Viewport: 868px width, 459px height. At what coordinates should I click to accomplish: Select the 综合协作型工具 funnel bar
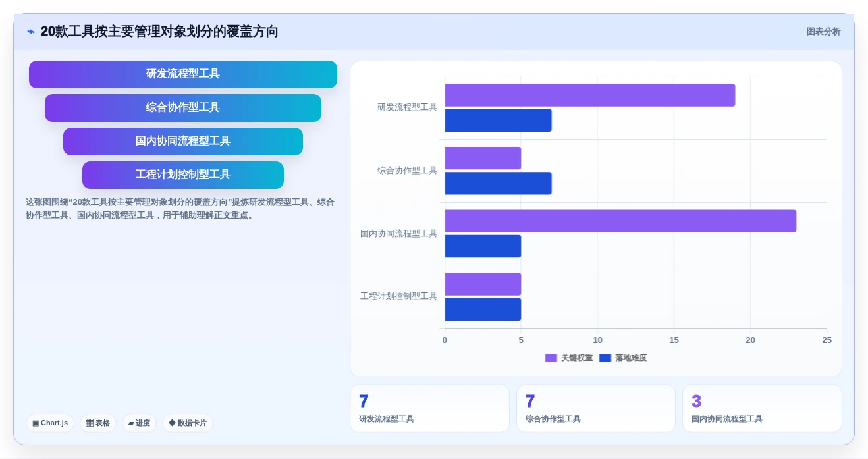[183, 108]
